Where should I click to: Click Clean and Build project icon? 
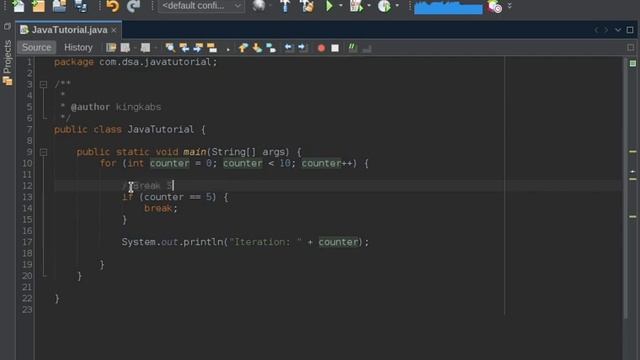click(307, 6)
